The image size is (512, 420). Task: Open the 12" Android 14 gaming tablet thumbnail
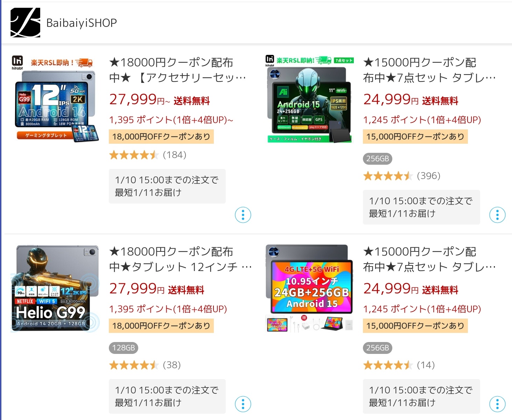[x=55, y=99]
